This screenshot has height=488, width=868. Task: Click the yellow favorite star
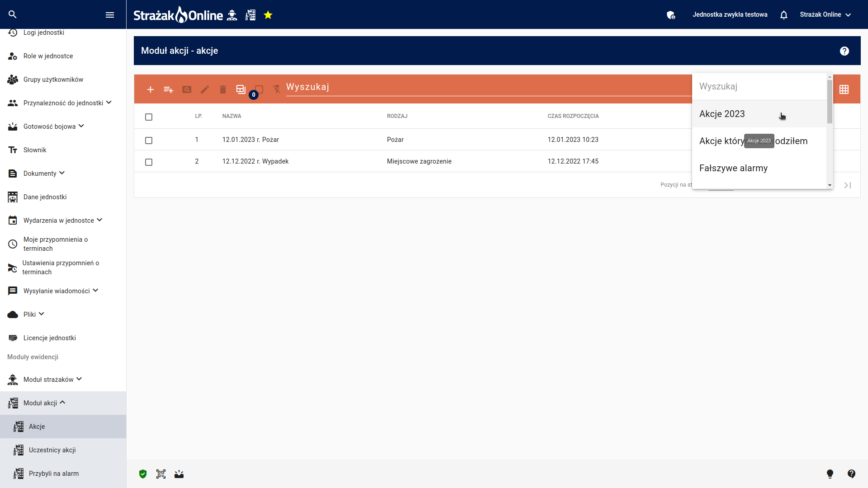tap(268, 15)
